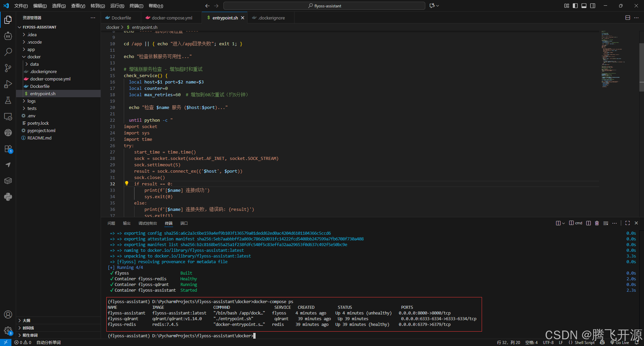This screenshot has height=346, width=644.
Task: Open the Extensions view
Action: point(8,149)
